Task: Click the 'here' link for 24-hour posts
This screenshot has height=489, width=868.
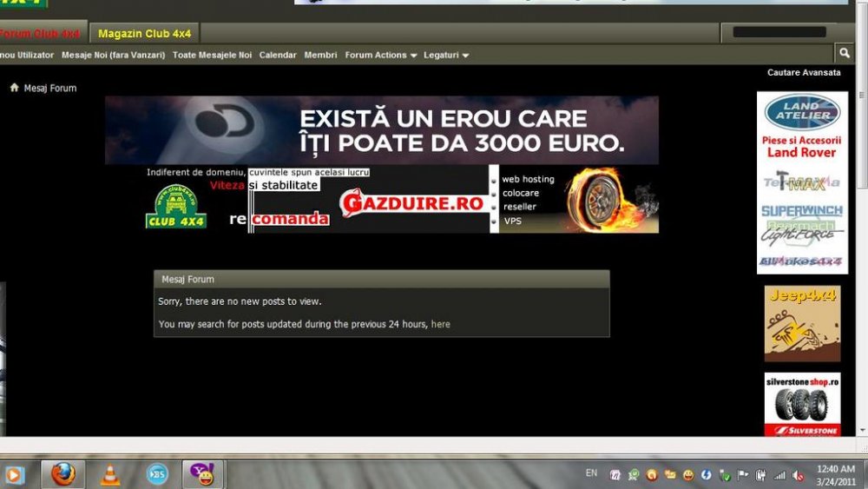Action: click(x=440, y=324)
